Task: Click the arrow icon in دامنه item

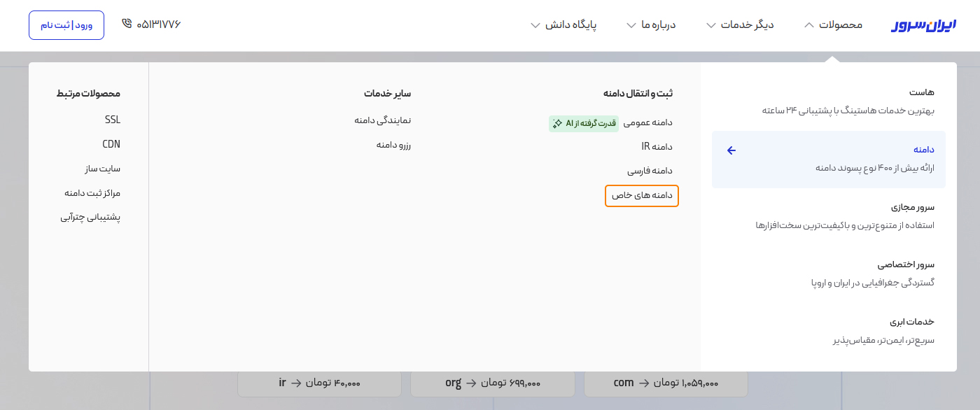Action: coord(731,150)
